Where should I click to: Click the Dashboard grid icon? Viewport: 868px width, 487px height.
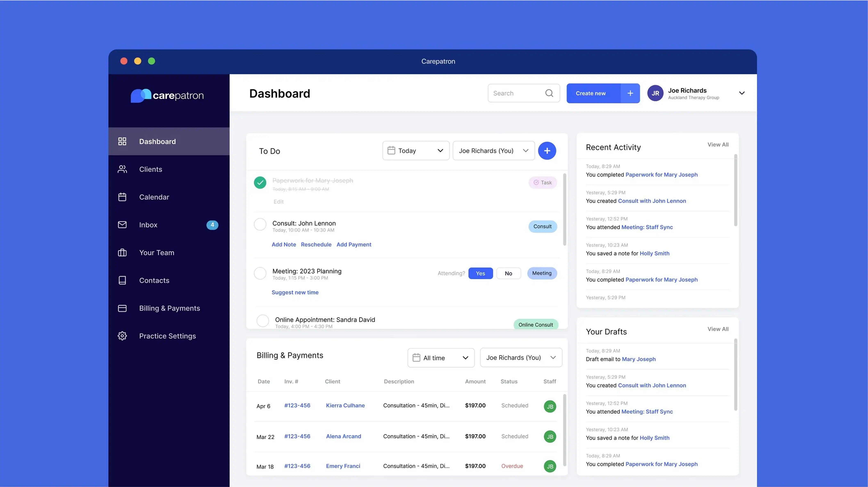tap(122, 141)
